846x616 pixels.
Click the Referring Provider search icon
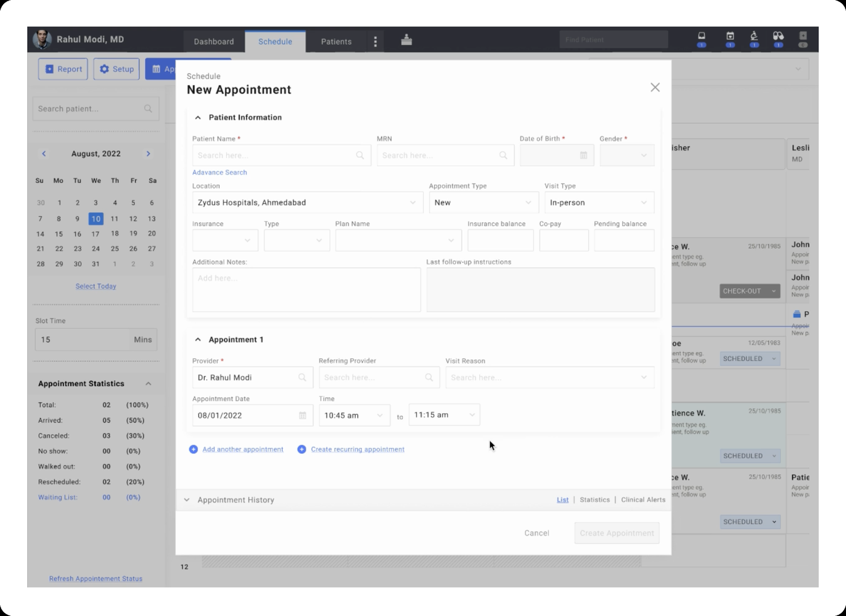click(429, 377)
